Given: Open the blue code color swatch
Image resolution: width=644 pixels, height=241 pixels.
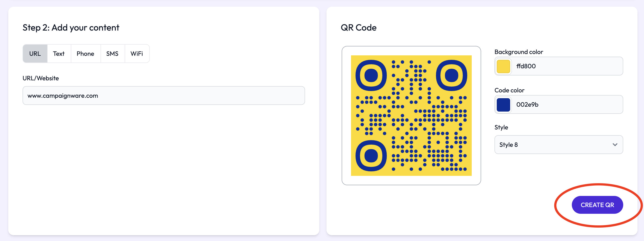Looking at the screenshot, I should click(503, 105).
